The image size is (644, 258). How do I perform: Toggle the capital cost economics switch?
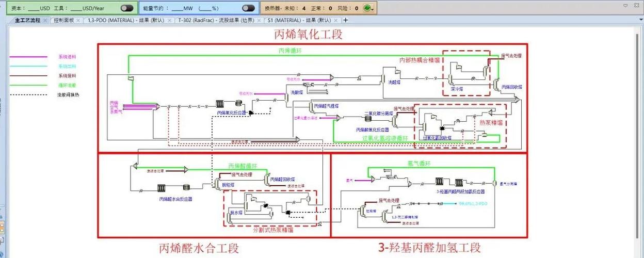coord(126,8)
